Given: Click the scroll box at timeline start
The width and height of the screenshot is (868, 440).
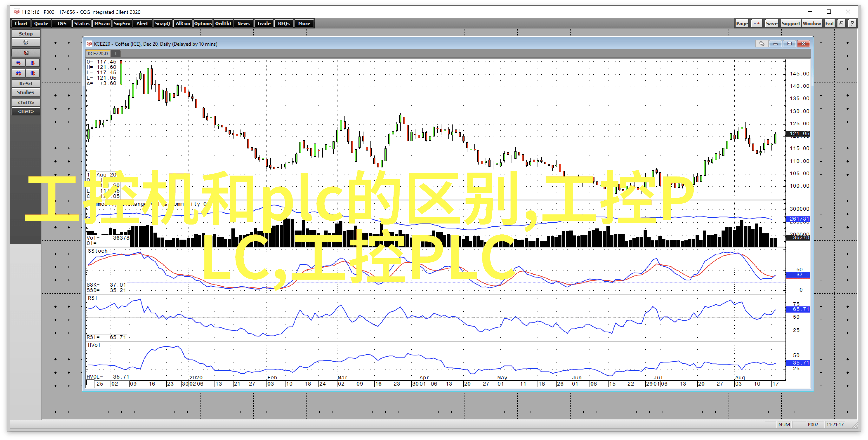Looking at the screenshot, I should [90, 384].
